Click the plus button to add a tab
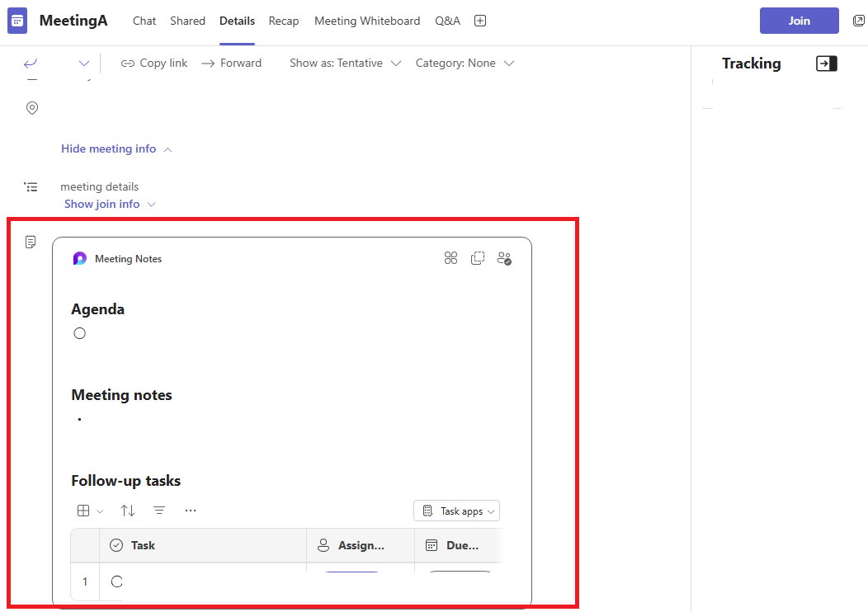This screenshot has height=612, width=868. [x=480, y=21]
